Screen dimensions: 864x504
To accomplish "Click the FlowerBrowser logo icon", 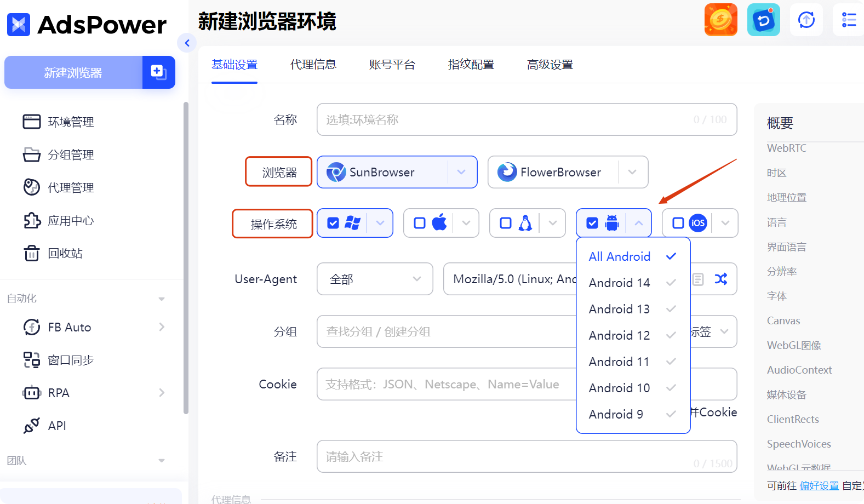I will pos(507,172).
